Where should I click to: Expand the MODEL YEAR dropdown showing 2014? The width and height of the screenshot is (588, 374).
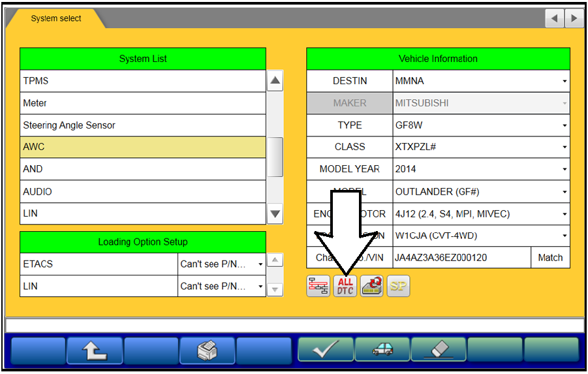[x=481, y=169]
